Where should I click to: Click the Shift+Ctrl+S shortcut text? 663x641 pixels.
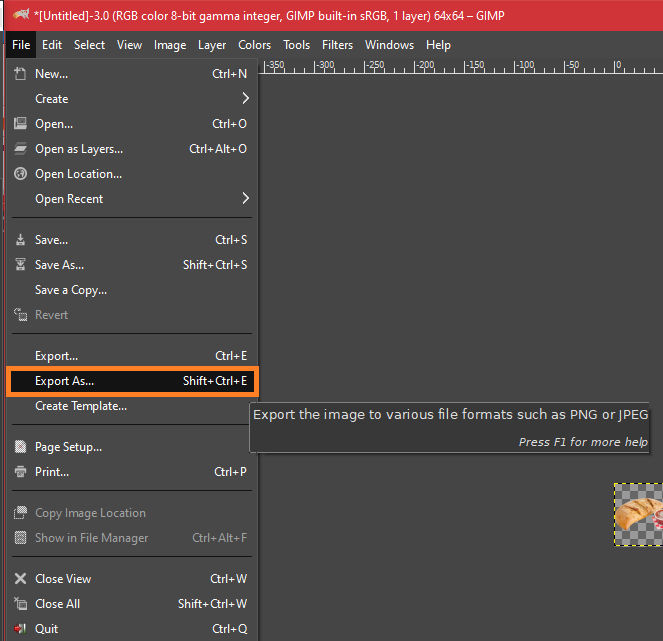215,265
